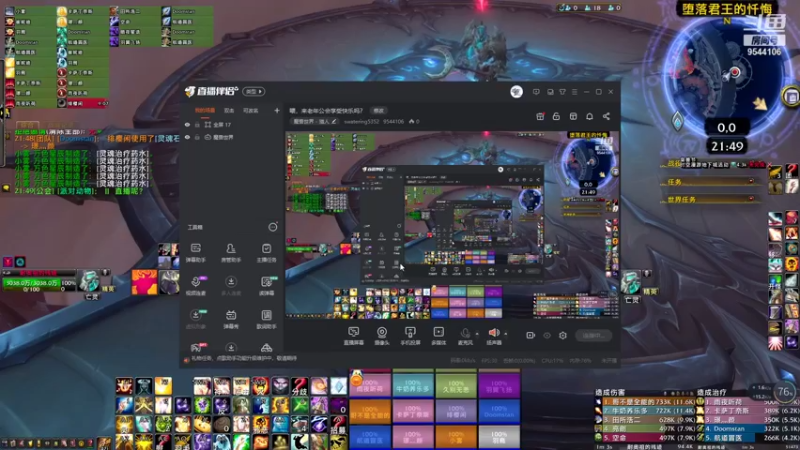
Task: Click the go-live button at bottom right
Action: tap(593, 336)
